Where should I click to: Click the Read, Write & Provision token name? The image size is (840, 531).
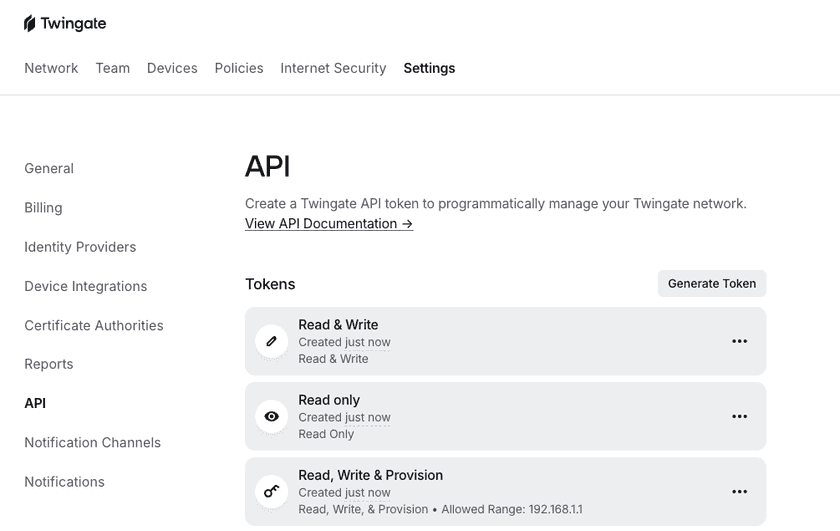(371, 475)
